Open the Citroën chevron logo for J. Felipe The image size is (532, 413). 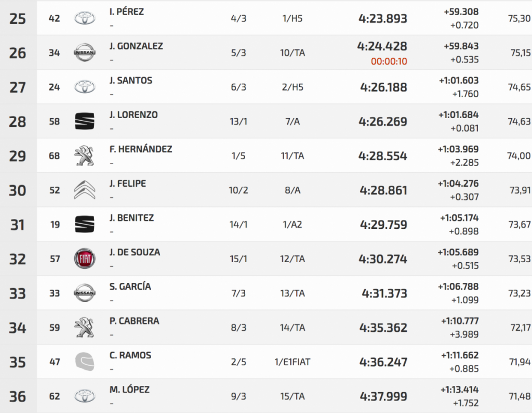click(x=85, y=190)
